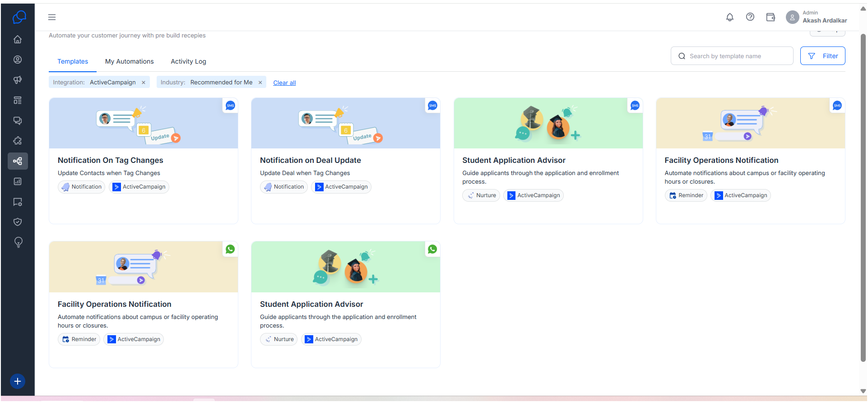The height and width of the screenshot is (402, 868).
Task: Click the Nurture tag on SMS Student Advisor card
Action: pyautogui.click(x=481, y=195)
